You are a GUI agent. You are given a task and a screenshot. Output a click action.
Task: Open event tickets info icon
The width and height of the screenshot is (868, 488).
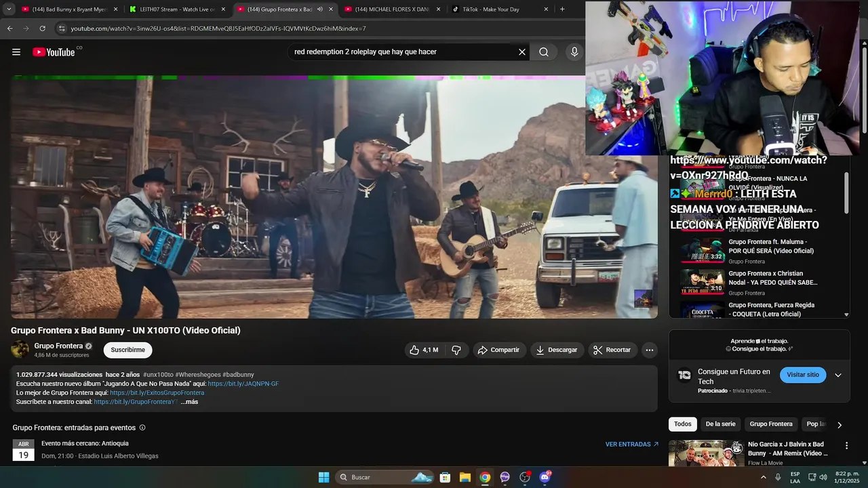coord(142,428)
